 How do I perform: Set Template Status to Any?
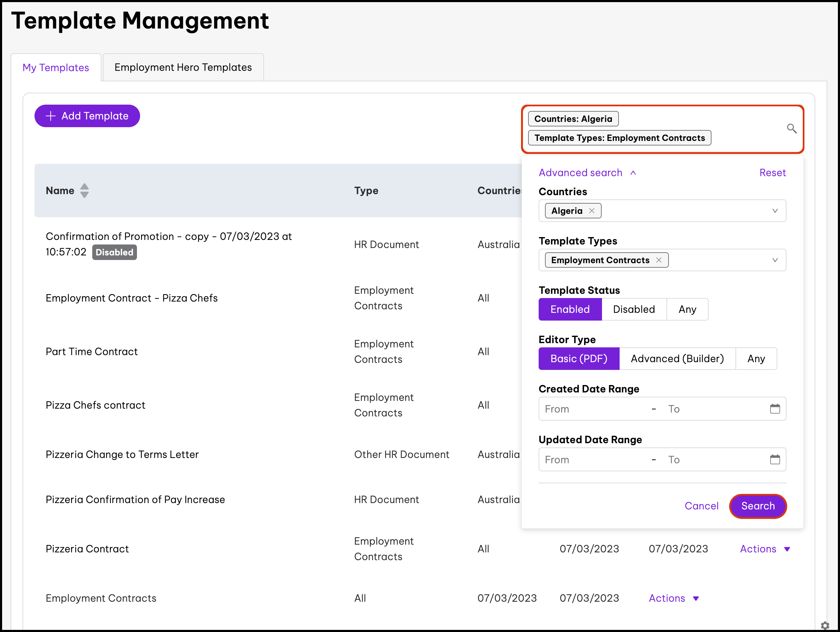[x=687, y=309]
